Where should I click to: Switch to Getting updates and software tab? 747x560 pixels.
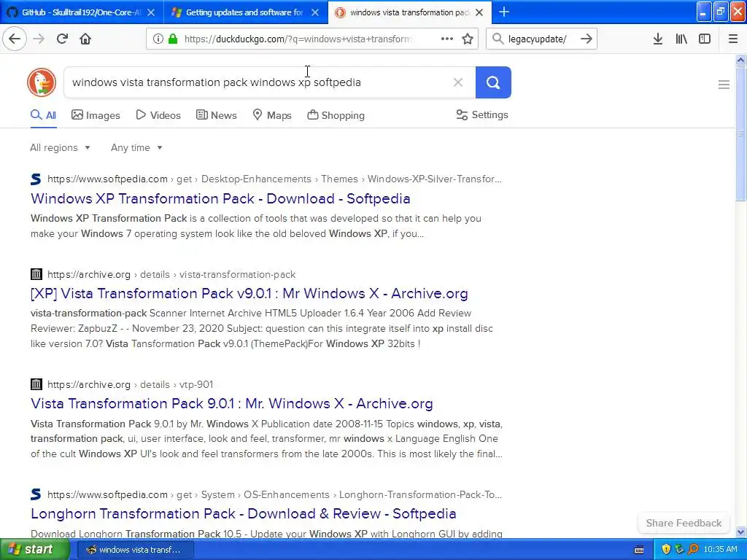tap(246, 12)
